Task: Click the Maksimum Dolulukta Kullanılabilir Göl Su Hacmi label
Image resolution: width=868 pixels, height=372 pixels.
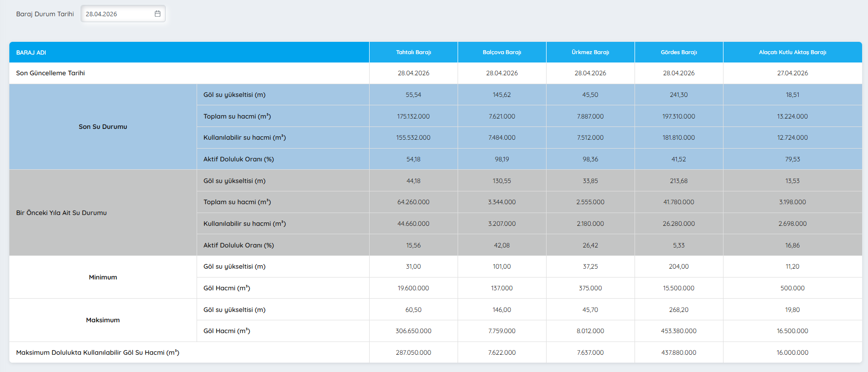Action: coord(98,353)
